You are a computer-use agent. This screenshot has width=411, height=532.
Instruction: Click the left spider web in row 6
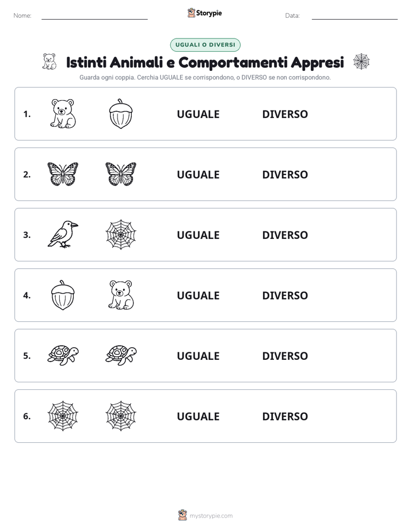[63, 416]
